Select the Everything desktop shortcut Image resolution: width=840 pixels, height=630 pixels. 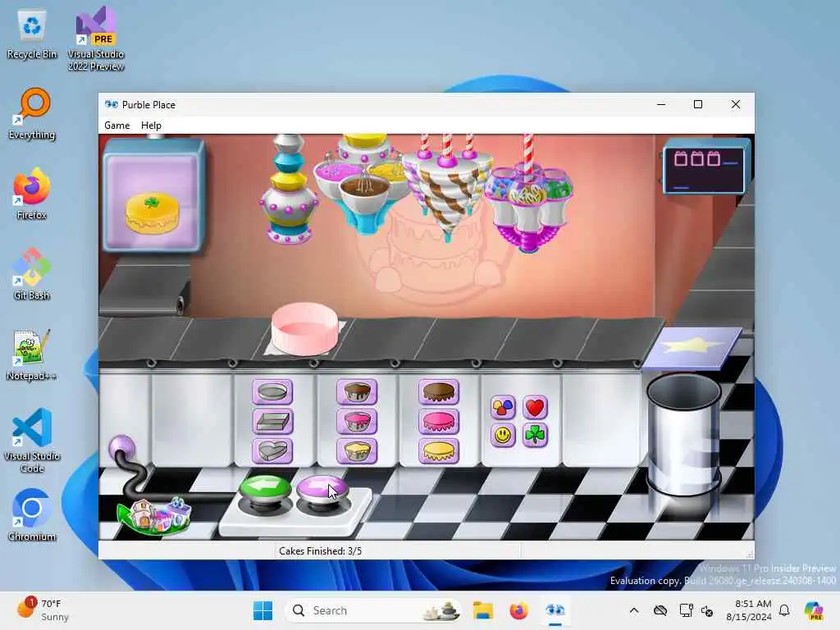(32, 114)
